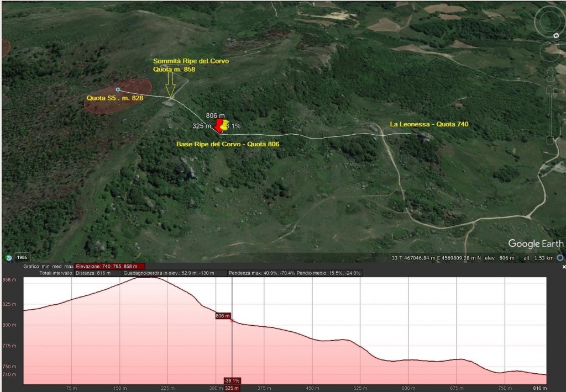The image size is (566, 392).
Task: Click the zoom-out bottom of zoom slider
Action: pos(550,141)
